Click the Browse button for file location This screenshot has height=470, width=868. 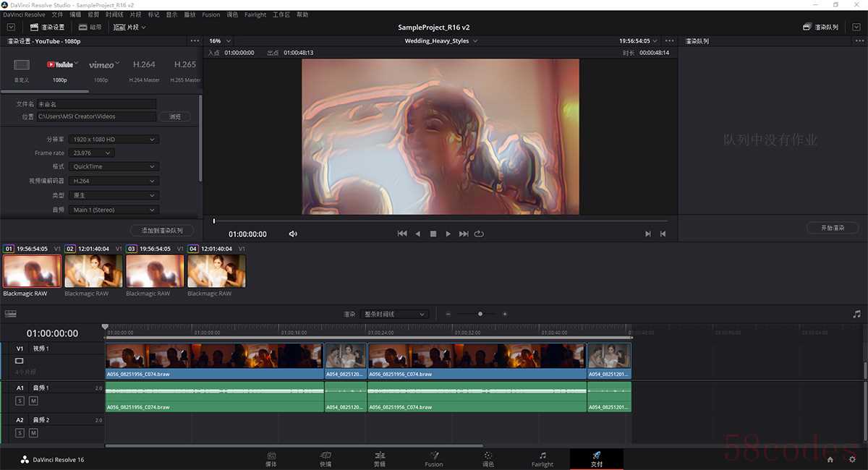point(175,116)
